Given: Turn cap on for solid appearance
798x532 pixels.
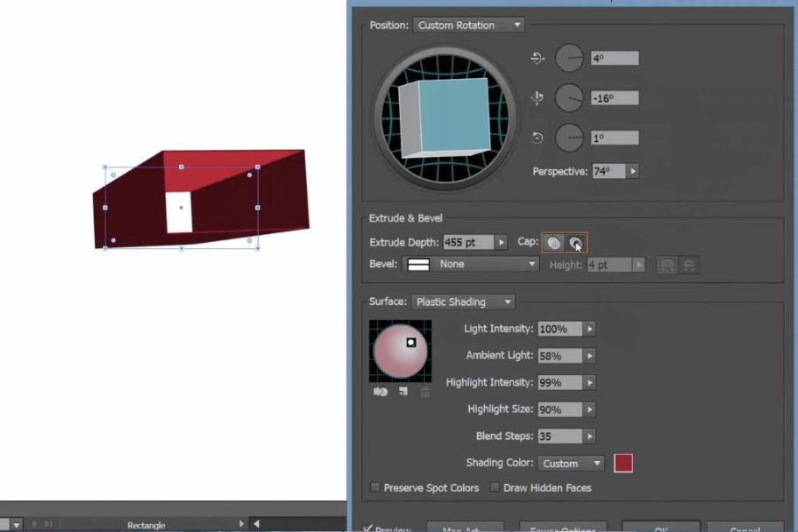Looking at the screenshot, I should pos(553,242).
